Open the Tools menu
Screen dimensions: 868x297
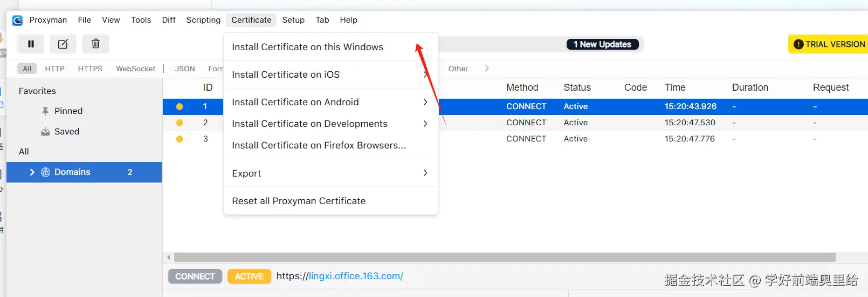141,20
